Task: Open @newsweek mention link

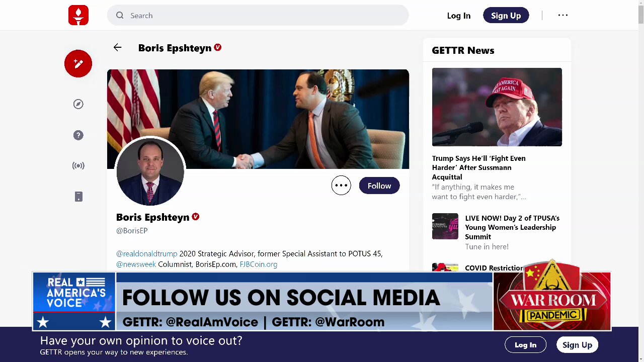Action: (136, 264)
